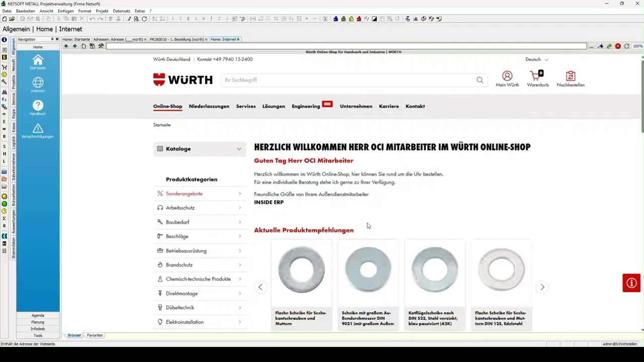
Task: Expand the Kataloge dropdown
Action: click(x=200, y=149)
